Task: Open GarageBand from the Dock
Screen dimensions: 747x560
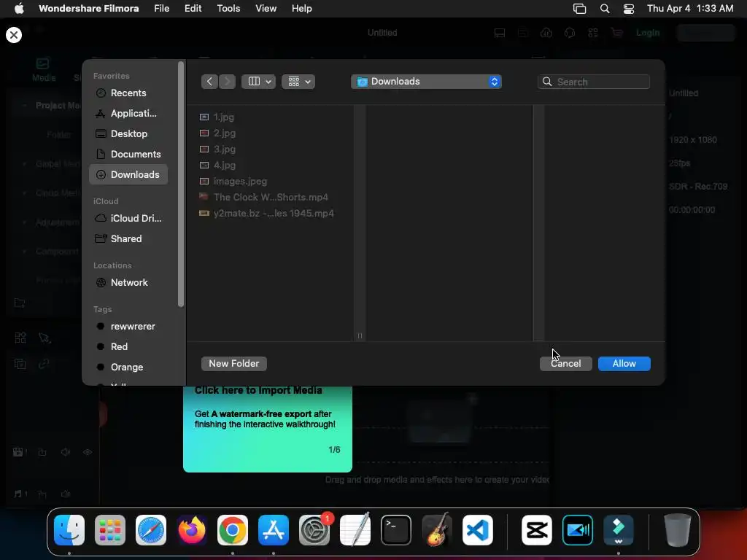Action: [437, 530]
